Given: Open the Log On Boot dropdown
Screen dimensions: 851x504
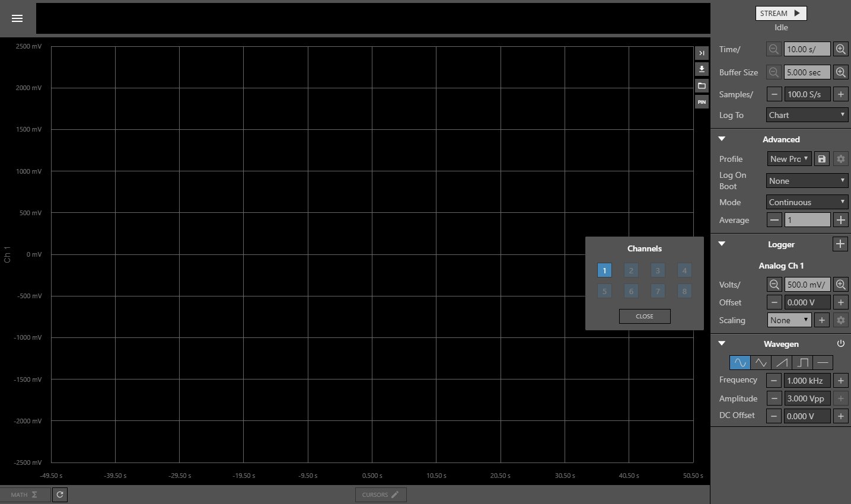Looking at the screenshot, I should [x=807, y=181].
